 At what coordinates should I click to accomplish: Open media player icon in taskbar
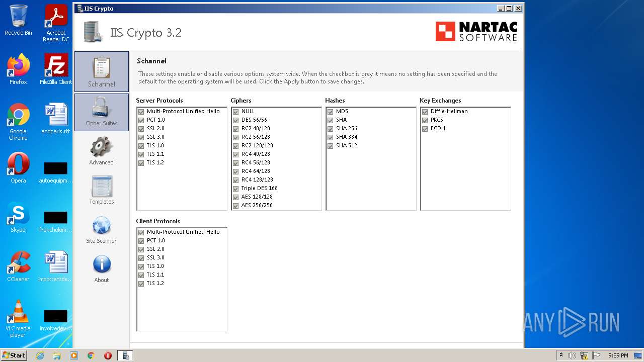74,355
